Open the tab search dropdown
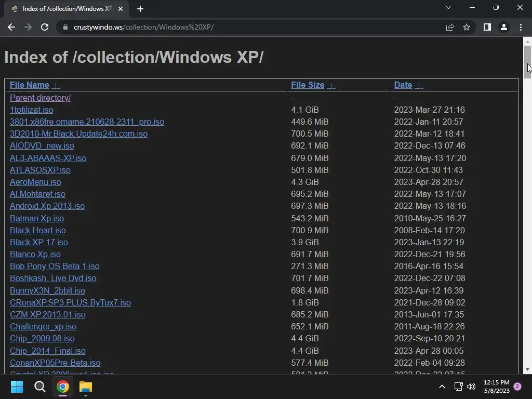The width and height of the screenshot is (532, 399). pos(448,7)
